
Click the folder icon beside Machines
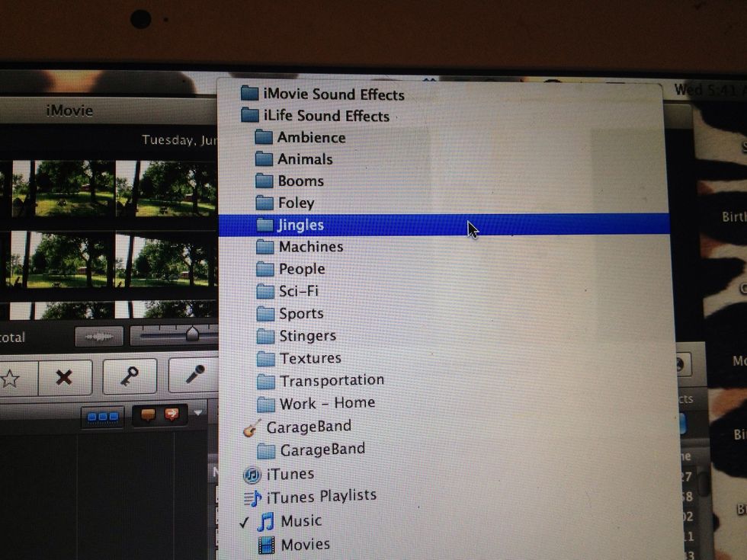(x=265, y=247)
